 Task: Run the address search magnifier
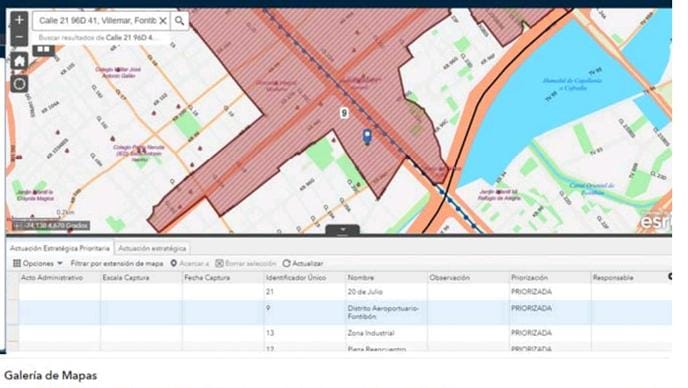(179, 21)
